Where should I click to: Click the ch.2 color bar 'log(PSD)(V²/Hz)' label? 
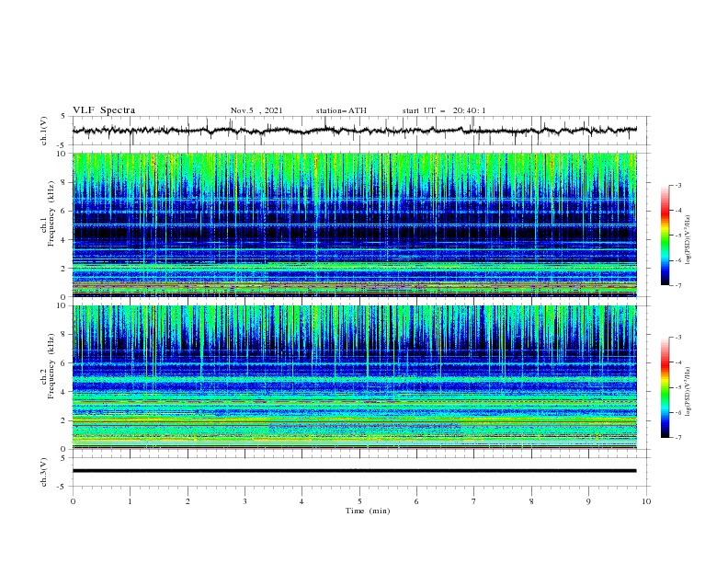(x=688, y=392)
